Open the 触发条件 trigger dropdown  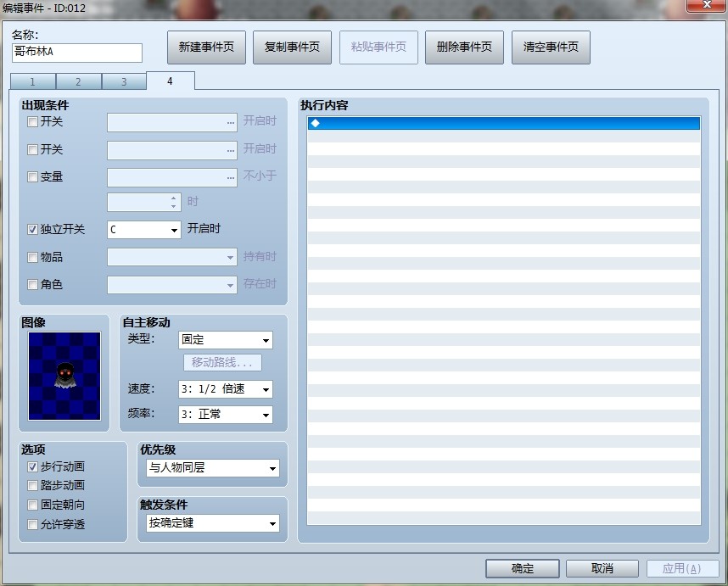213,523
